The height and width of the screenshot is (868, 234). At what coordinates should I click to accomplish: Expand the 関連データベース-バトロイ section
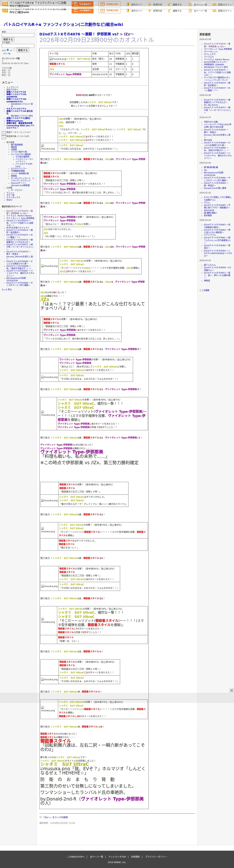click(x=4, y=133)
